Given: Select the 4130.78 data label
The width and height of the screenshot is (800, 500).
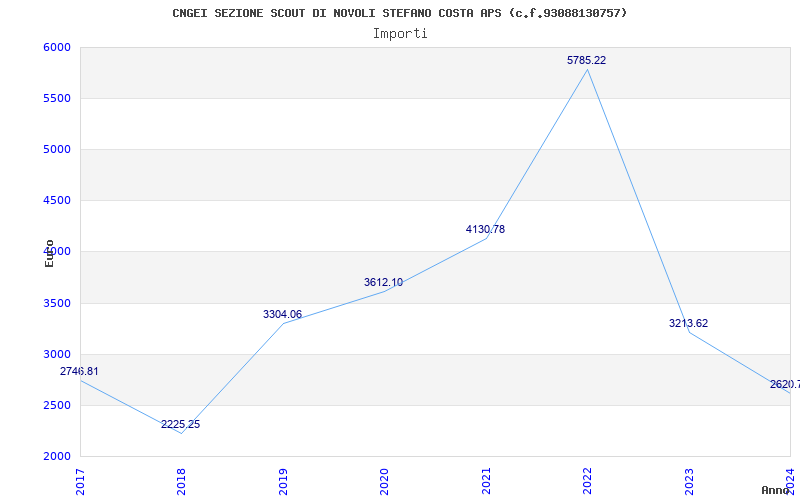Looking at the screenshot, I should click(485, 230).
